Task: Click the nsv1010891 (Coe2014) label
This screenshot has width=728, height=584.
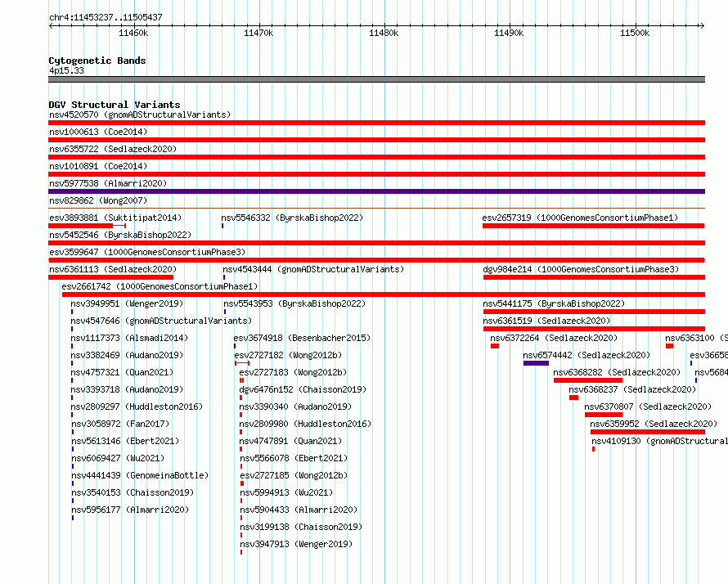Action: click(98, 166)
